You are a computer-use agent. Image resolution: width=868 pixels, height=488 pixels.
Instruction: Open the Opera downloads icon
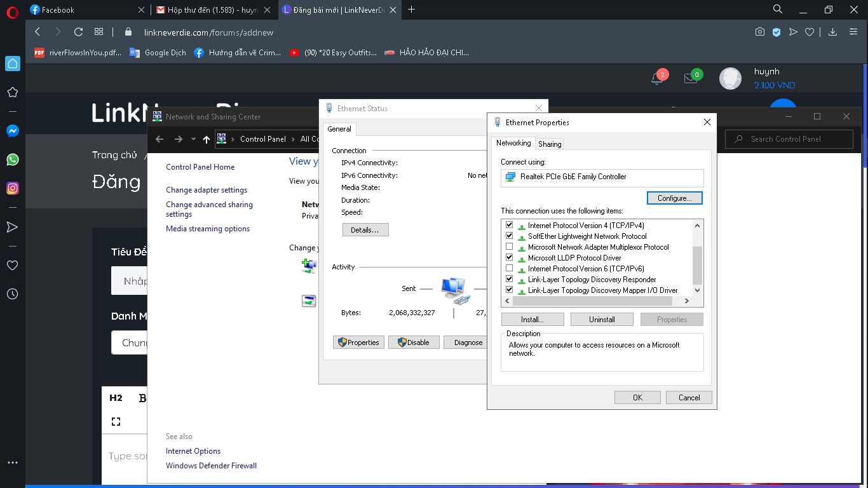click(832, 32)
